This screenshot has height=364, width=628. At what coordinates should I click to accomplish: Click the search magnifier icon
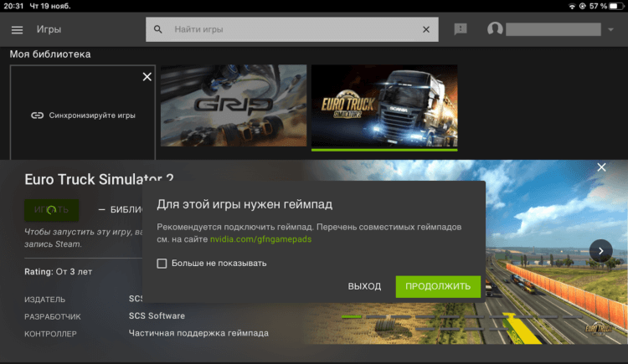point(158,29)
